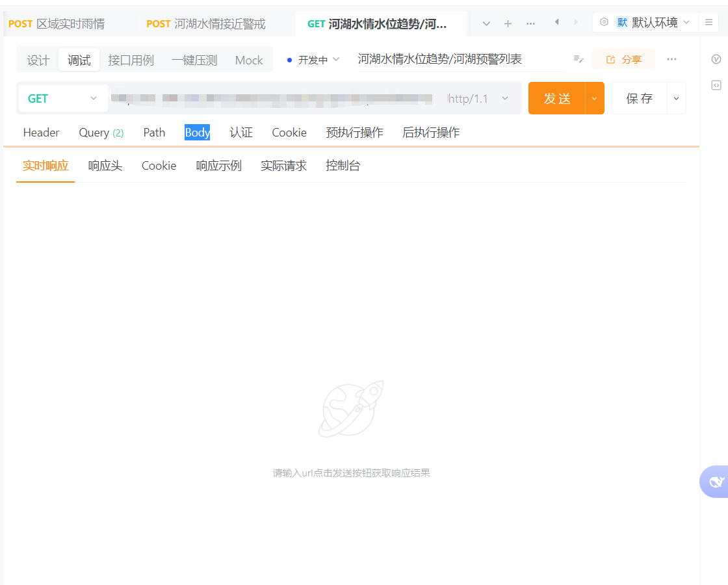Viewport: 728px width, 585px height.
Task: Open tab bar more options ellipsis
Action: pos(530,23)
